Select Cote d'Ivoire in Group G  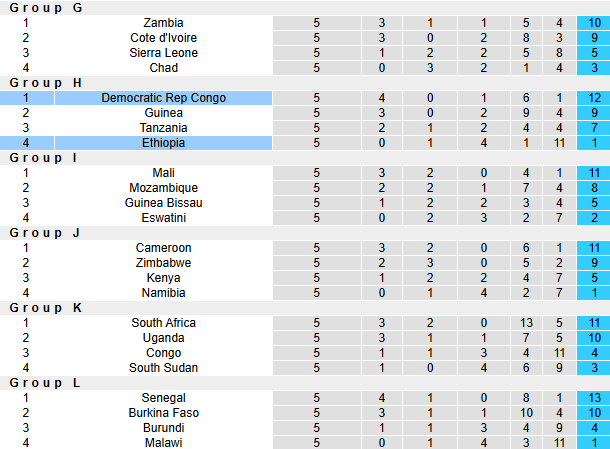tap(163, 38)
